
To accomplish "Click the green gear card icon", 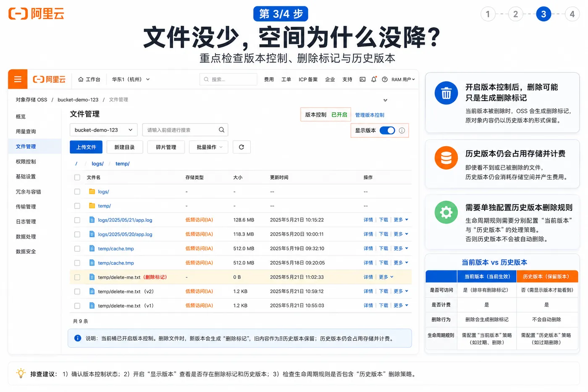I will click(446, 212).
